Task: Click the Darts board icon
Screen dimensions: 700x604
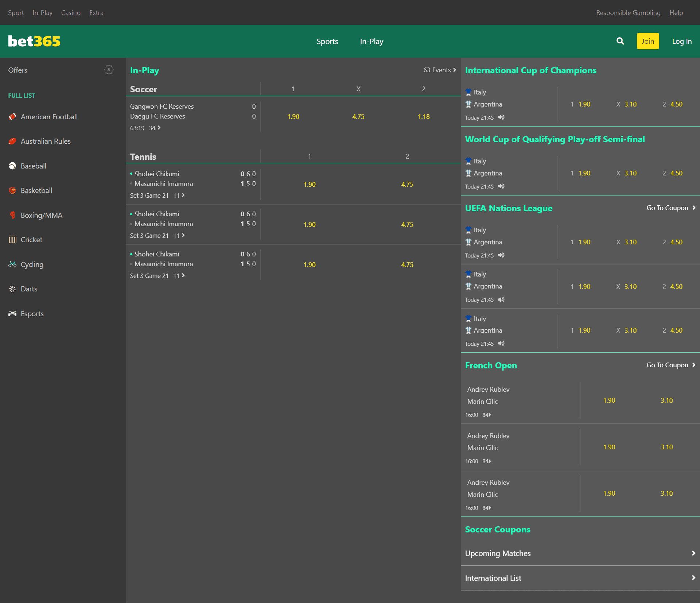Action: click(x=12, y=289)
